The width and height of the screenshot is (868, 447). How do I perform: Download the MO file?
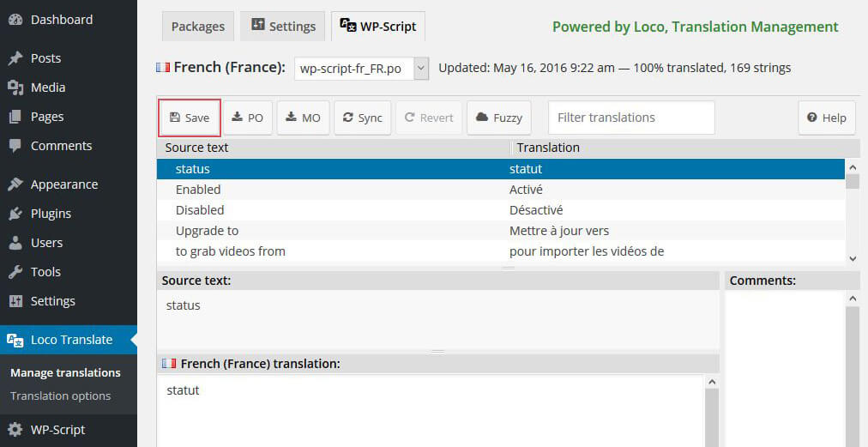coord(304,118)
